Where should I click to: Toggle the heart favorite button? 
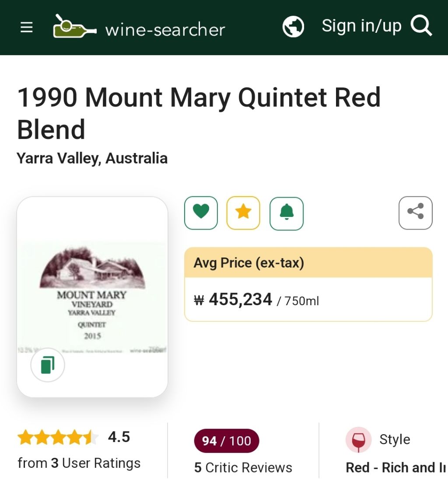click(x=201, y=213)
